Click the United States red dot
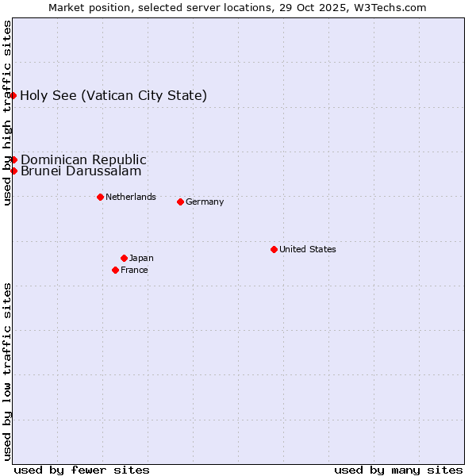This screenshot has height=476, width=476. pos(274,249)
